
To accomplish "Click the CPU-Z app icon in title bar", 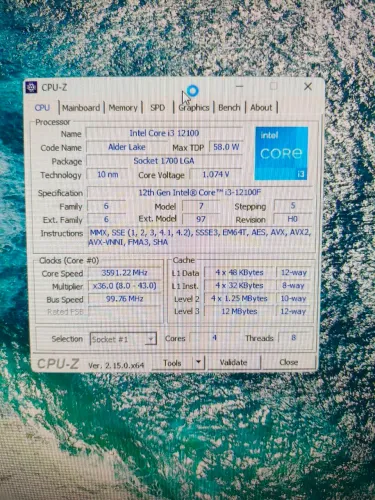I will (x=31, y=87).
